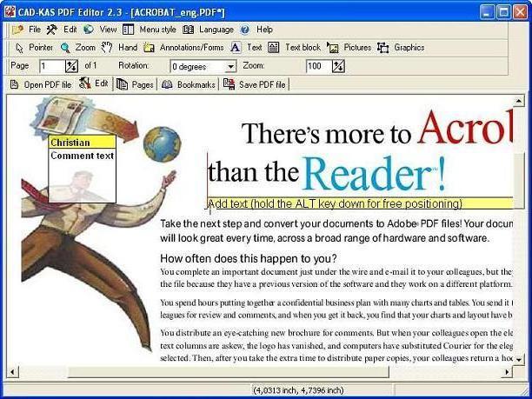Click the vertical scrollbar up arrow
Image resolution: width=532 pixels, height=399 pixels.
pos(519,101)
